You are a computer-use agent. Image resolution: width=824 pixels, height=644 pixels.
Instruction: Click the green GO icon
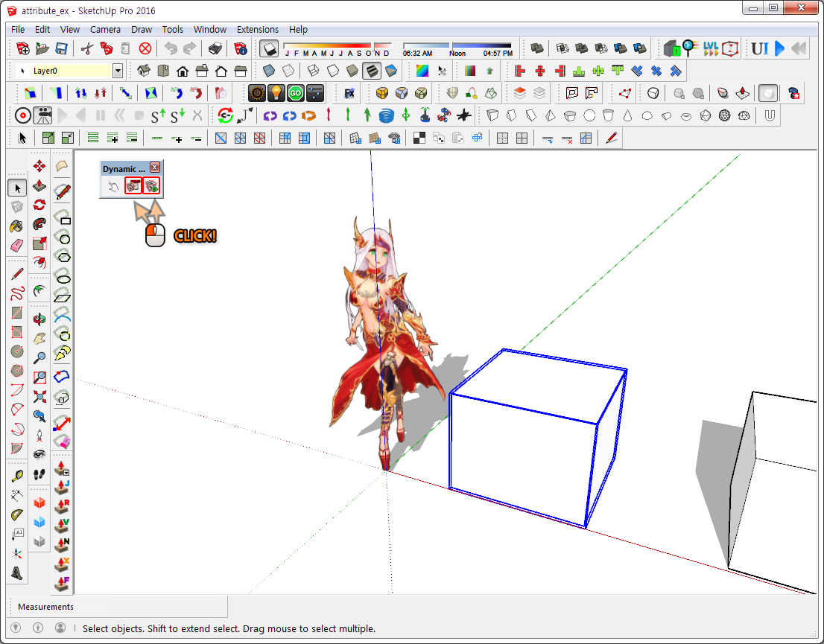point(296,94)
